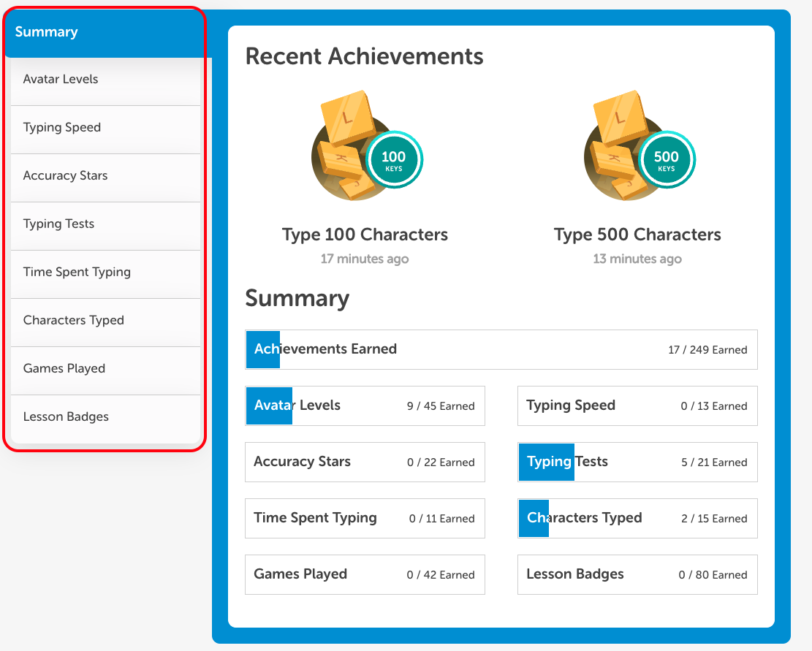
Task: Open Games Played in the sidebar
Action: 105,368
